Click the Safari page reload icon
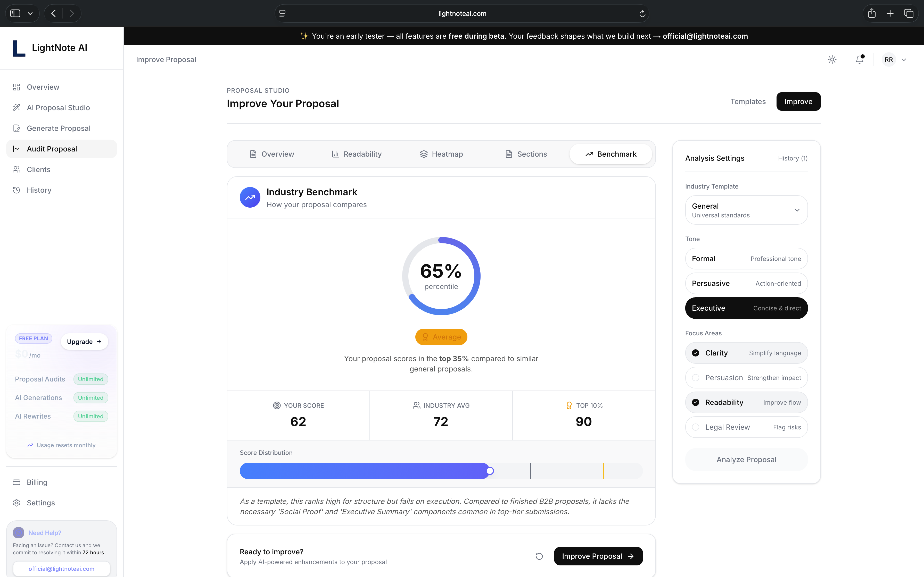 click(x=642, y=14)
